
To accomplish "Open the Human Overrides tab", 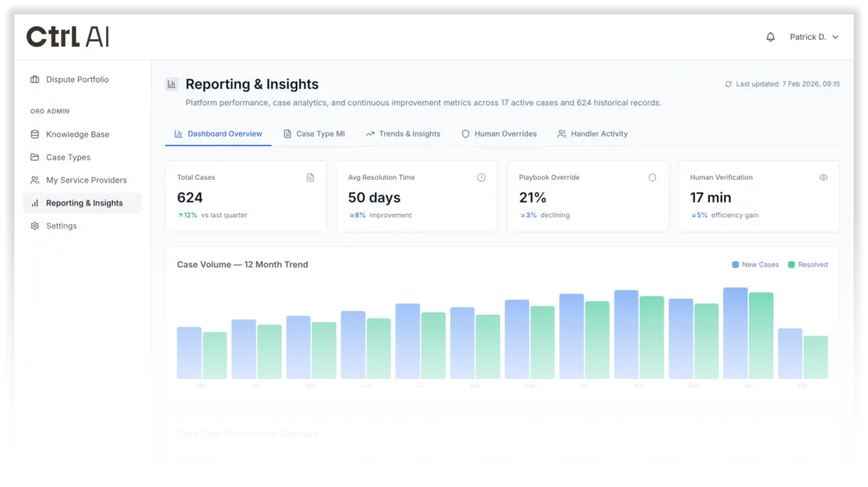I will point(499,134).
